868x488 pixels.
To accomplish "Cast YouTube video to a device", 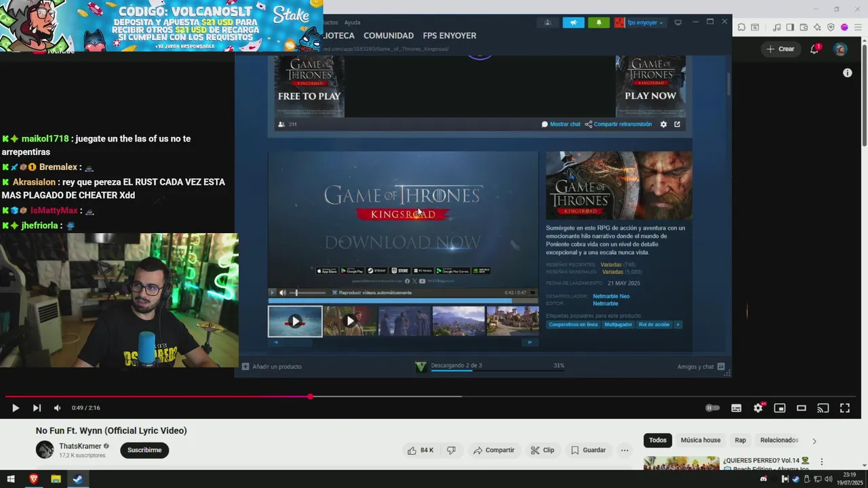I will pyautogui.click(x=823, y=408).
